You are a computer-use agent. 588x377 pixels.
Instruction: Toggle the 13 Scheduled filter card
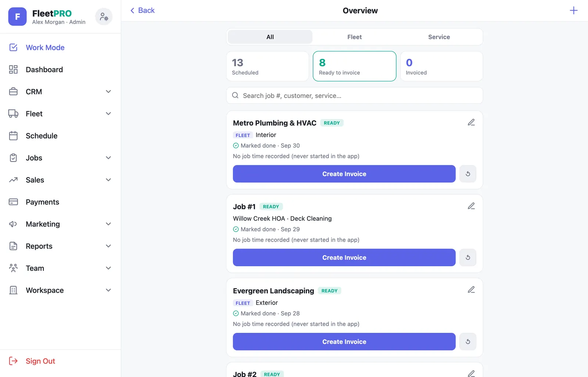point(268,66)
